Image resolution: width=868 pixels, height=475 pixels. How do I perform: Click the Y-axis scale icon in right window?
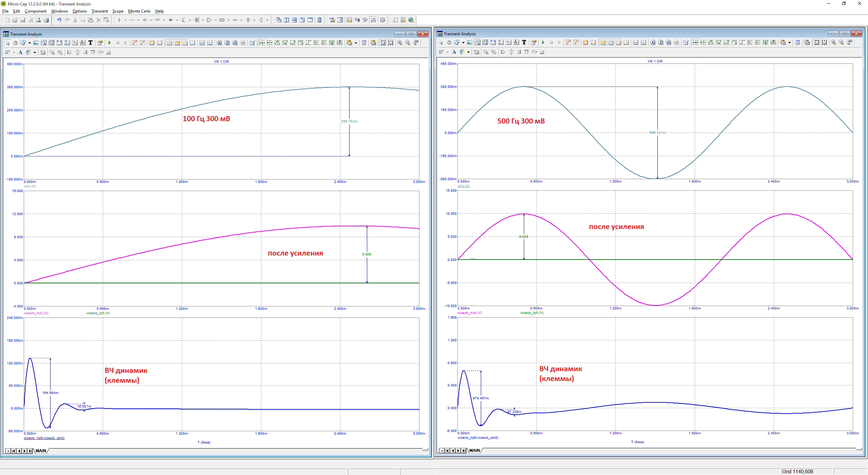[x=660, y=42]
